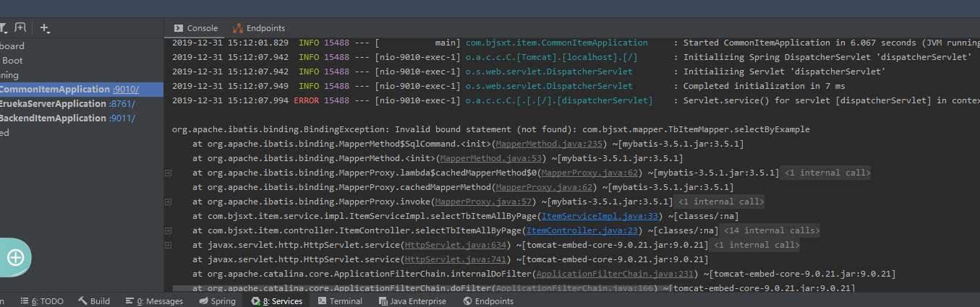Open bottom bar Endpoints tool window
980x307 pixels.
(x=488, y=301)
